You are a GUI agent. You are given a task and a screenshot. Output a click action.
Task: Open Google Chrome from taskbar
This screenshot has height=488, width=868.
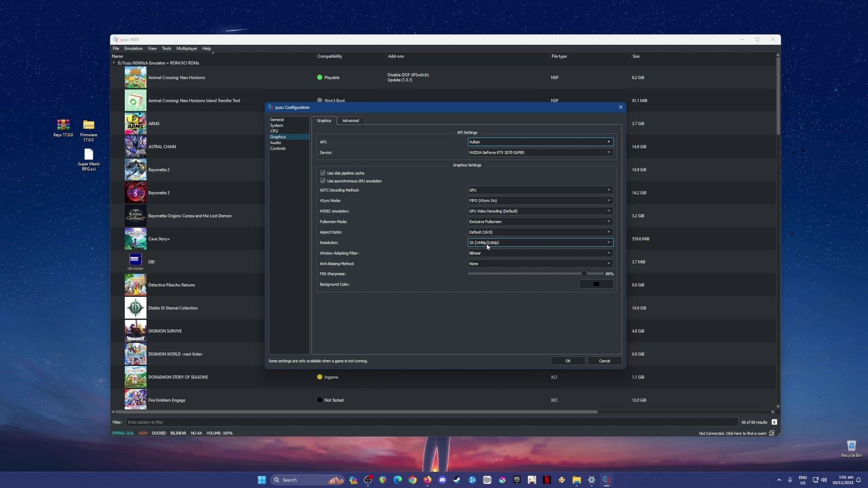point(413,480)
